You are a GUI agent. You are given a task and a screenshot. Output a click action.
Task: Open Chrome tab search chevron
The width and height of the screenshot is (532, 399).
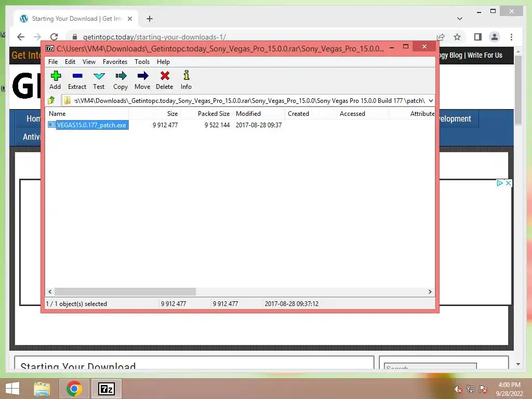point(460,19)
